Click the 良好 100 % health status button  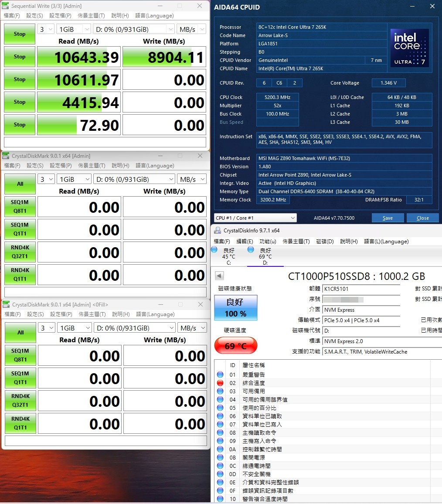pyautogui.click(x=236, y=308)
